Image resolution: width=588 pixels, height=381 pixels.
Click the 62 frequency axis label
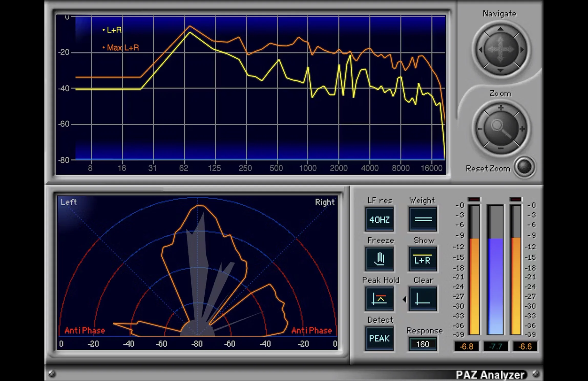(184, 168)
